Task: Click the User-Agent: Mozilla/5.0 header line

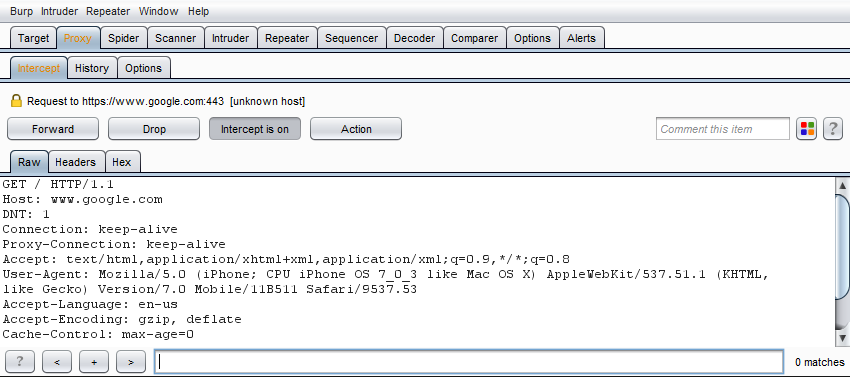Action: tap(386, 282)
